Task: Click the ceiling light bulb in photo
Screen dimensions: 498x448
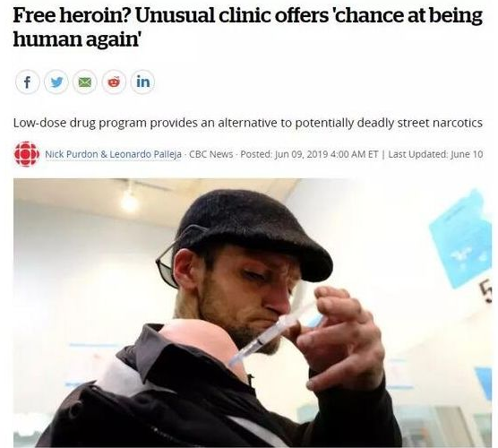Action: [x=129, y=202]
